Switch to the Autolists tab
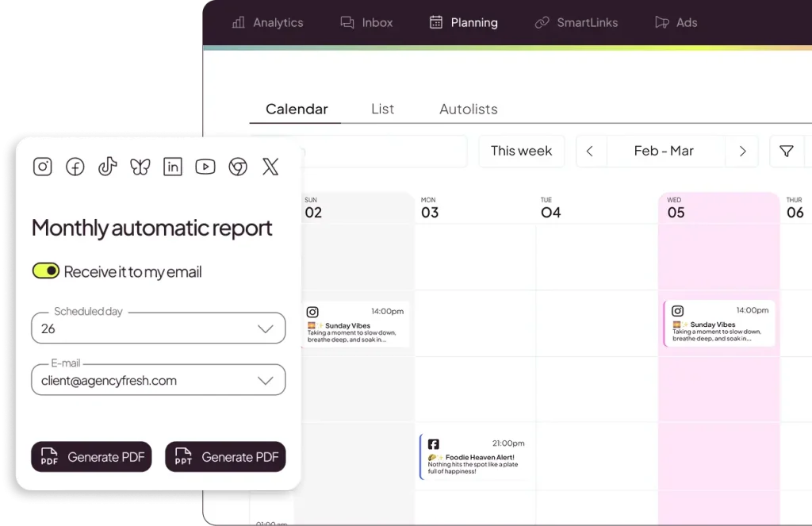The image size is (812, 526). click(468, 109)
